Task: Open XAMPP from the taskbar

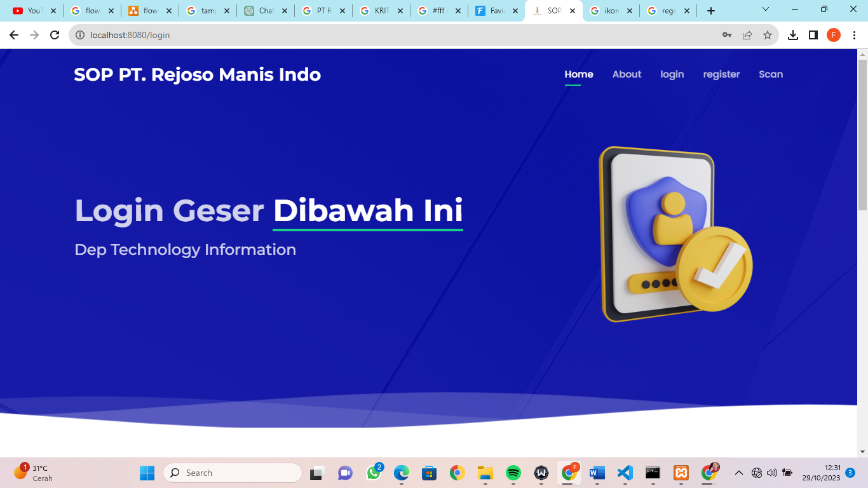Action: (681, 473)
